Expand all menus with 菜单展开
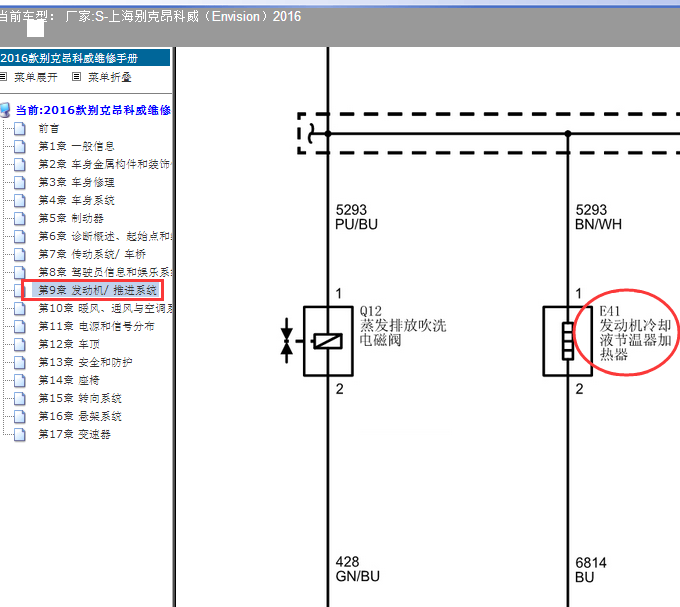This screenshot has height=607, width=680. pyautogui.click(x=36, y=77)
